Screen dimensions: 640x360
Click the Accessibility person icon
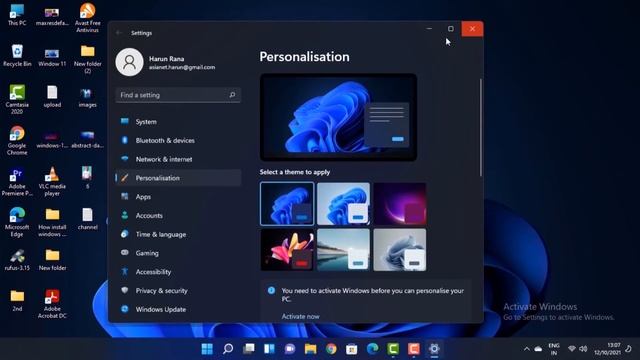pos(125,271)
